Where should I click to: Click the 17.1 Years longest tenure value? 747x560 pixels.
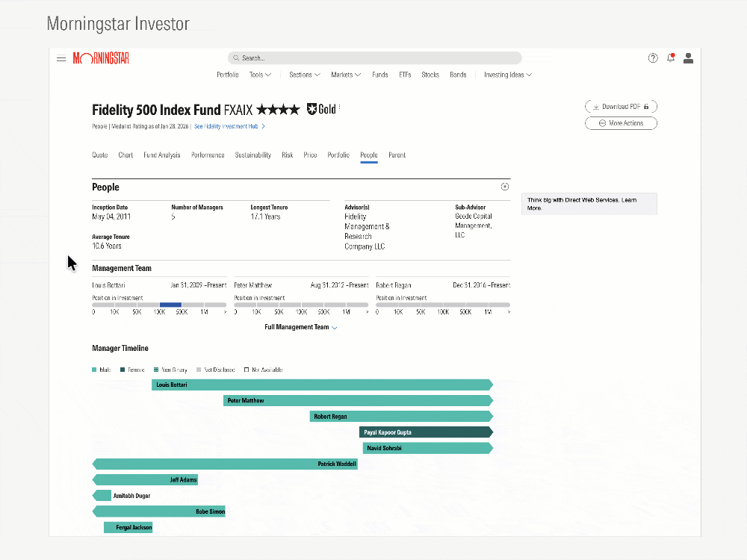(x=266, y=217)
